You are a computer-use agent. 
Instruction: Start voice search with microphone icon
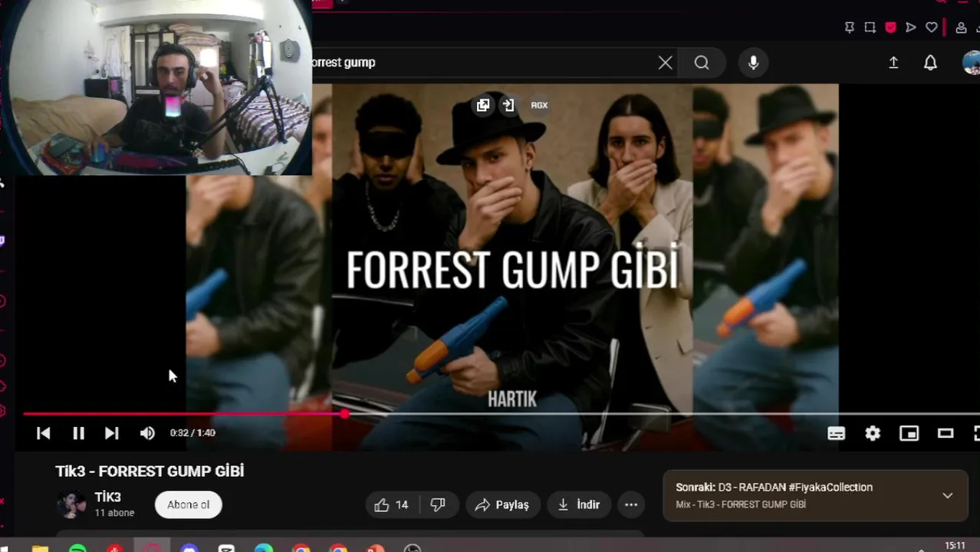pos(753,63)
